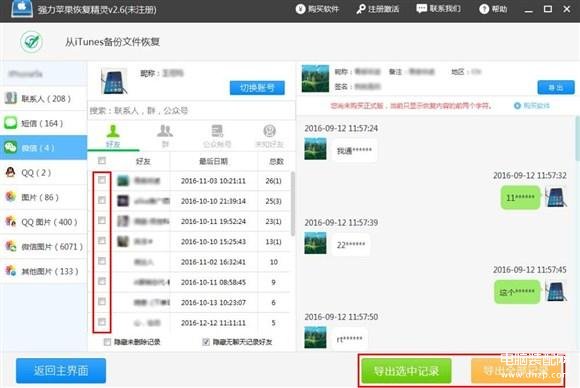This screenshot has width=580, height=388.
Task: Uncheck 隐藏无聊天记录好友 checkbox
Action: [206, 342]
